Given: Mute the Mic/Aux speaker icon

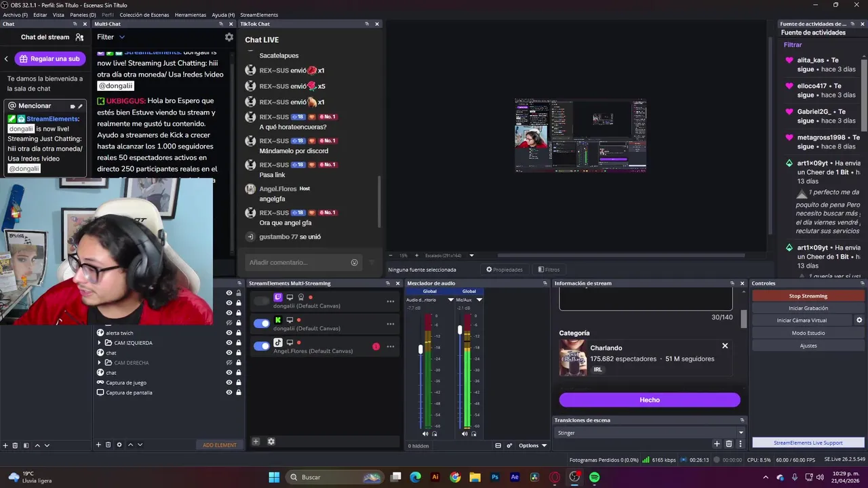Looking at the screenshot, I should click(x=465, y=434).
